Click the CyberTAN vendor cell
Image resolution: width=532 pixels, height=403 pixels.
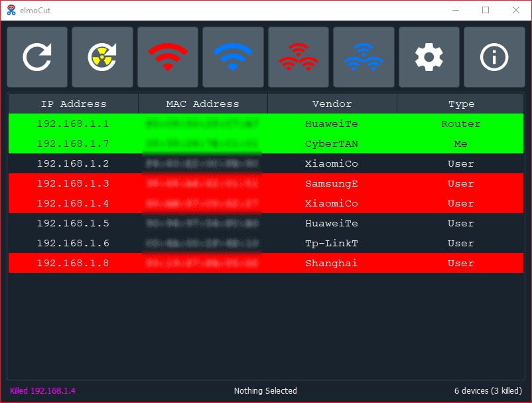pos(332,143)
